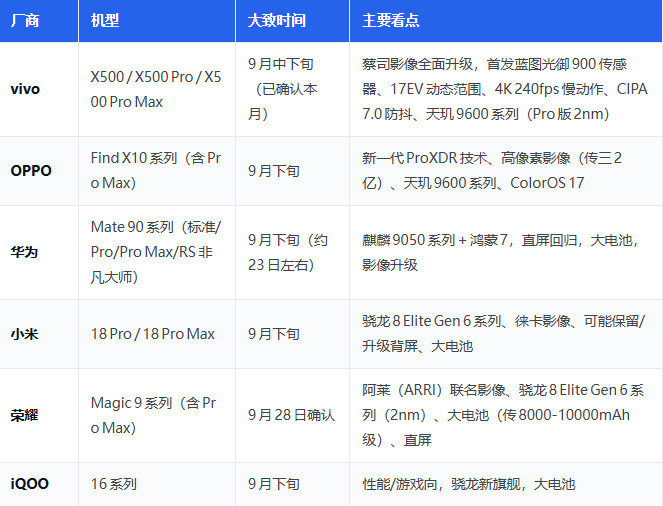This screenshot has height=506, width=663.
Task: Select the 阿莱 (ARRI) 联名影像 highlights cell
Action: 506,416
